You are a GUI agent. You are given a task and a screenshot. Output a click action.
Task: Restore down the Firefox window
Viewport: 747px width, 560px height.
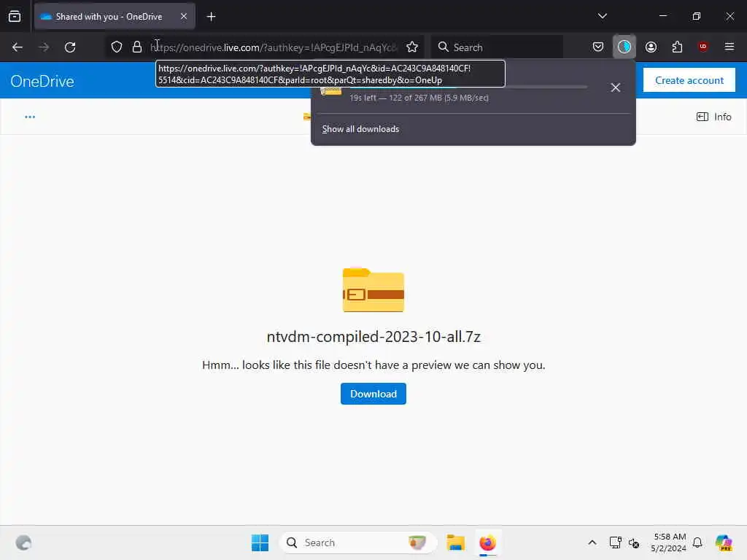click(697, 16)
